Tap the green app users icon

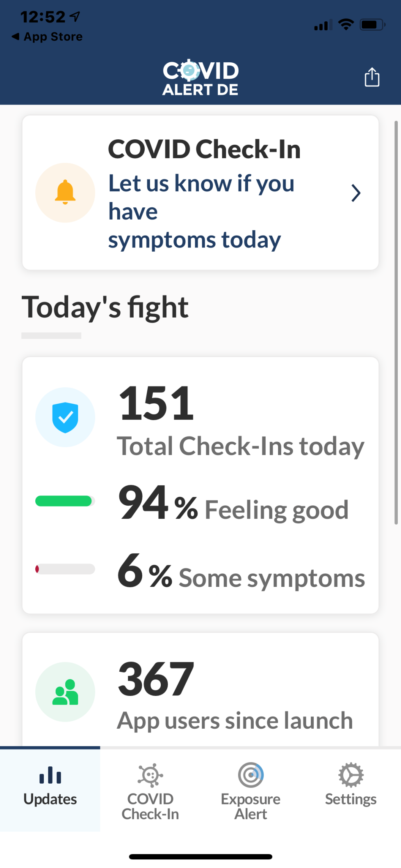65,692
